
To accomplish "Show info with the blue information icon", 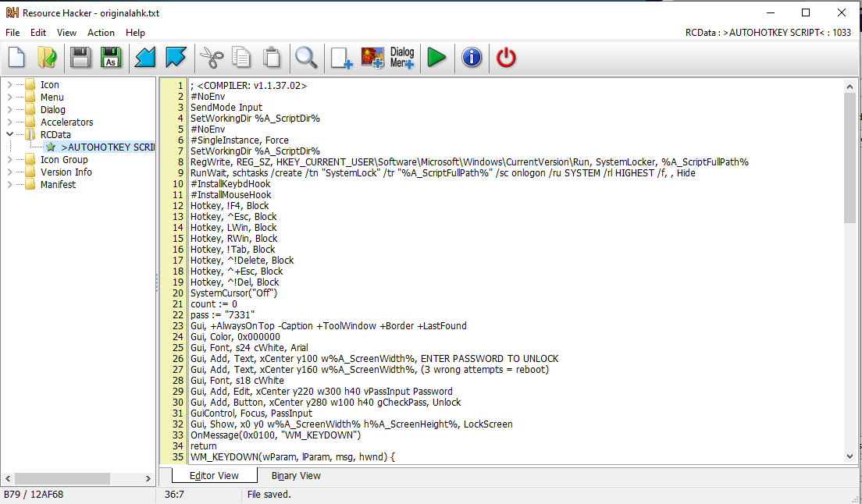I will click(472, 58).
